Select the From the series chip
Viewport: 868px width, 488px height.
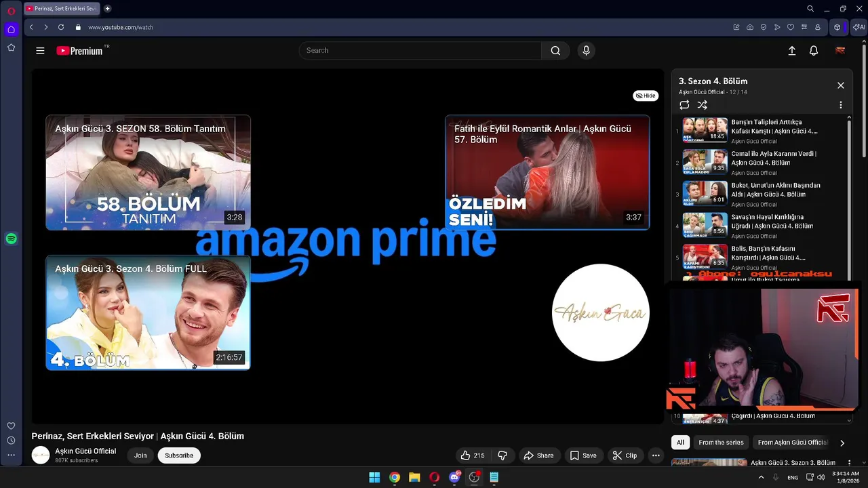[721, 443]
